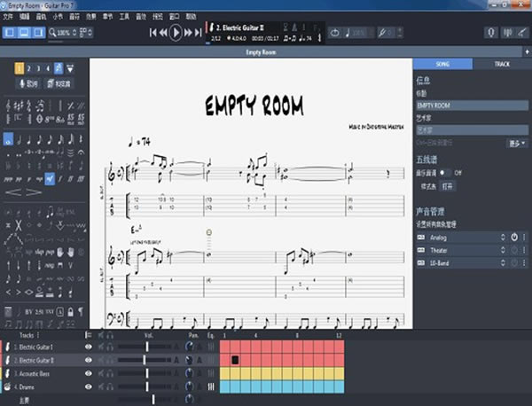Click the metronome icon next to loop
Viewport: 532px width, 406px height.
coord(350,33)
